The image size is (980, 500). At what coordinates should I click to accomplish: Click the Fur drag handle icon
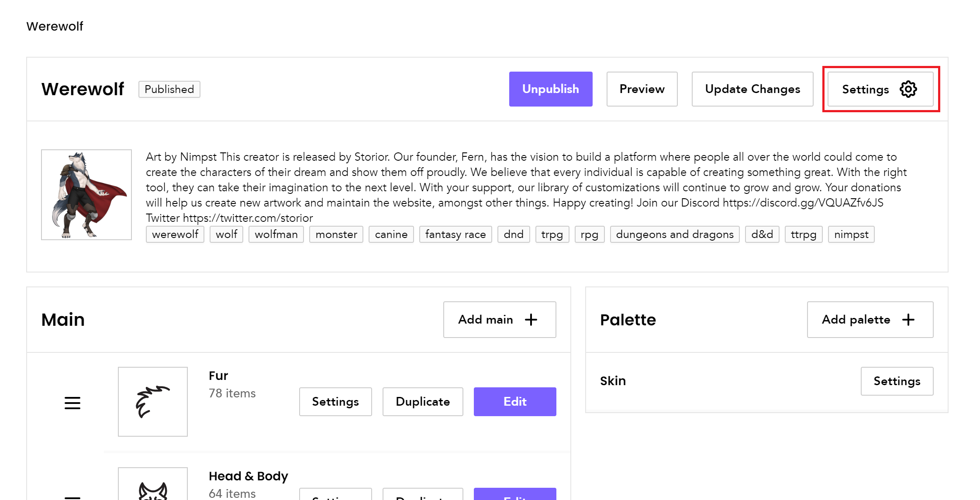[x=72, y=403]
